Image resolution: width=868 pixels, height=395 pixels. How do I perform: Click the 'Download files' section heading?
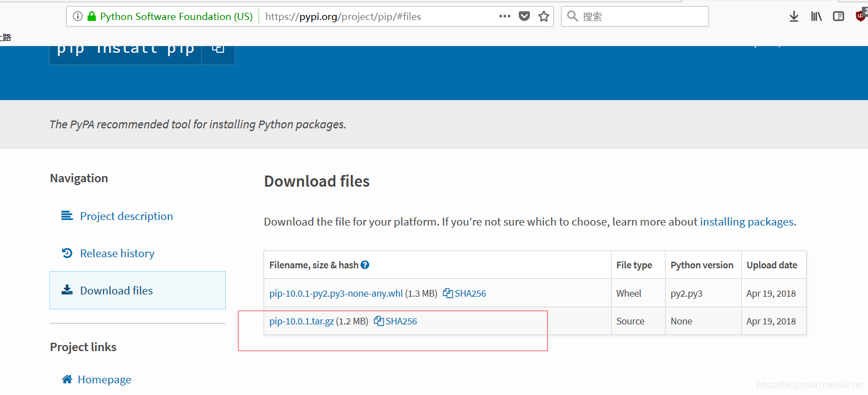point(317,181)
